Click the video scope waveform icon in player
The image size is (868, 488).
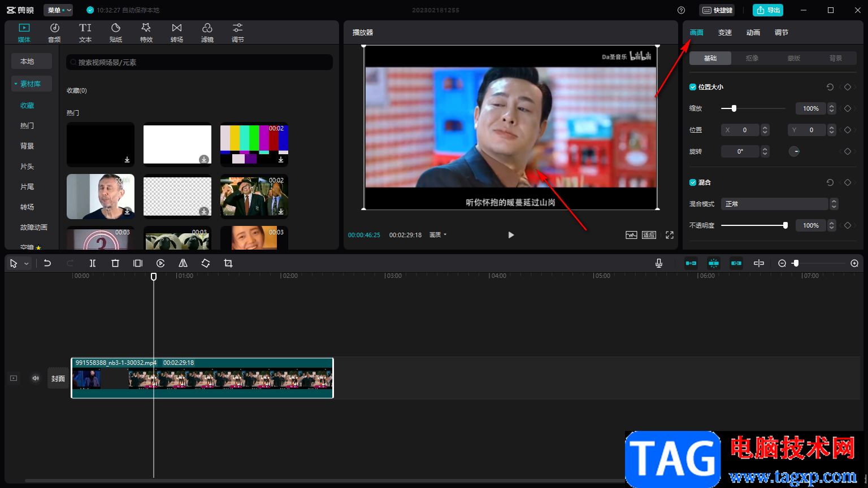pos(631,235)
